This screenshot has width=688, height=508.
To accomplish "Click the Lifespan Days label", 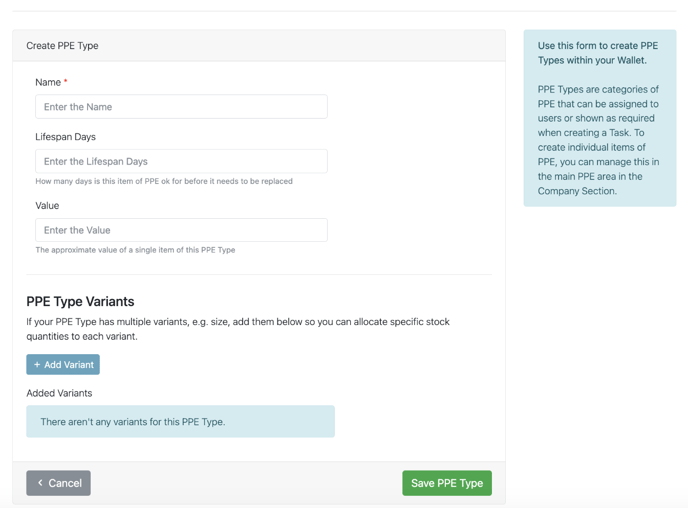I will pos(65,137).
